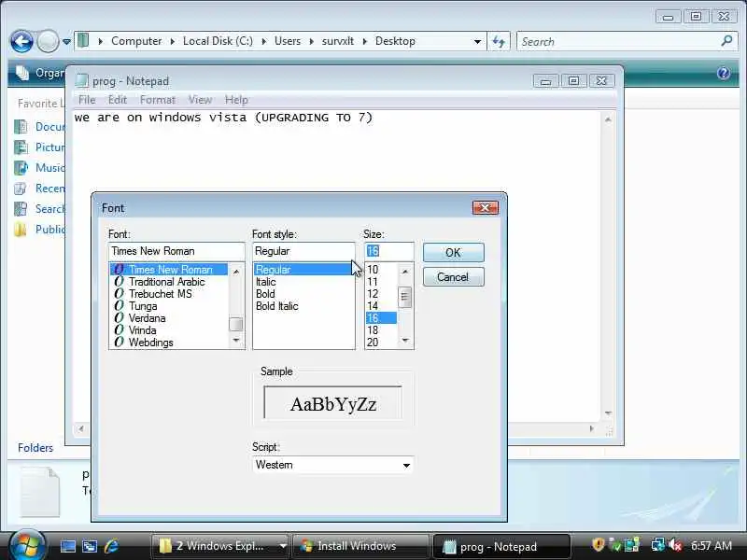Viewport: 747px width, 560px height.
Task: Close the Font dialog with red X
Action: point(485,207)
